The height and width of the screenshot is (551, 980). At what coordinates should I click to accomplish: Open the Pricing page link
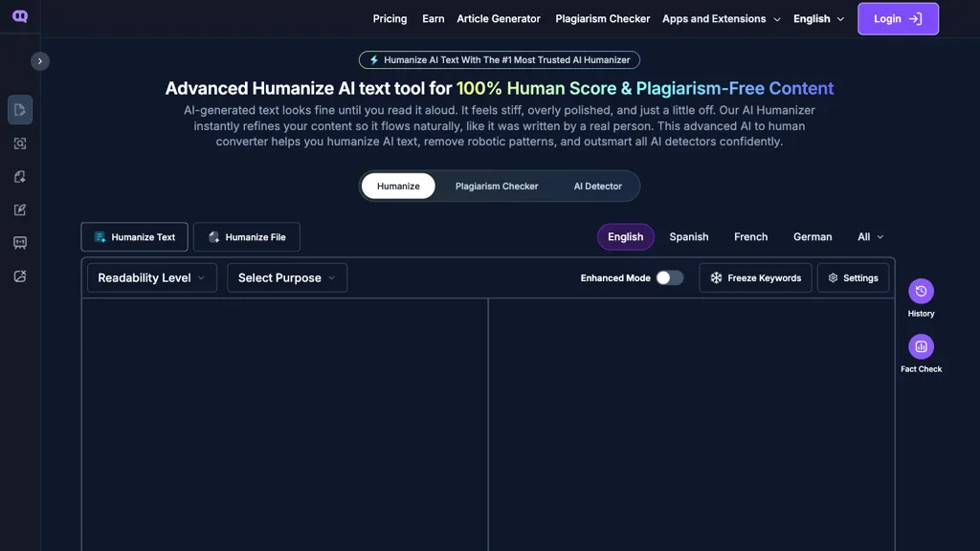point(390,18)
